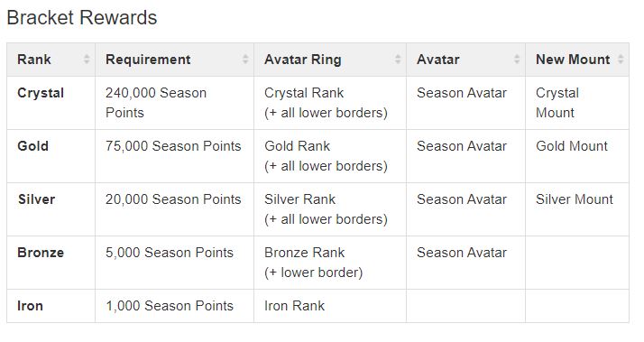Select the Gold rank row label
Image resolution: width=644 pixels, height=342 pixels.
click(x=32, y=146)
